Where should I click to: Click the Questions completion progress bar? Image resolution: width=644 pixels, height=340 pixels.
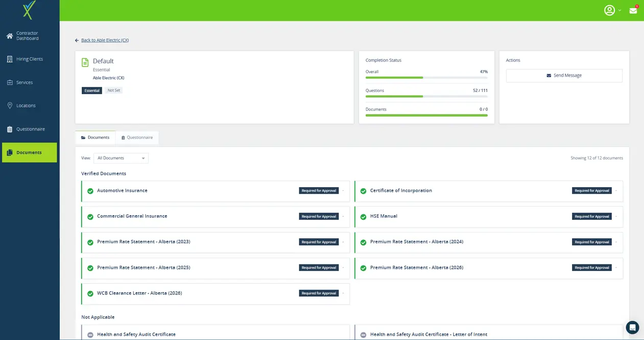[x=426, y=96]
